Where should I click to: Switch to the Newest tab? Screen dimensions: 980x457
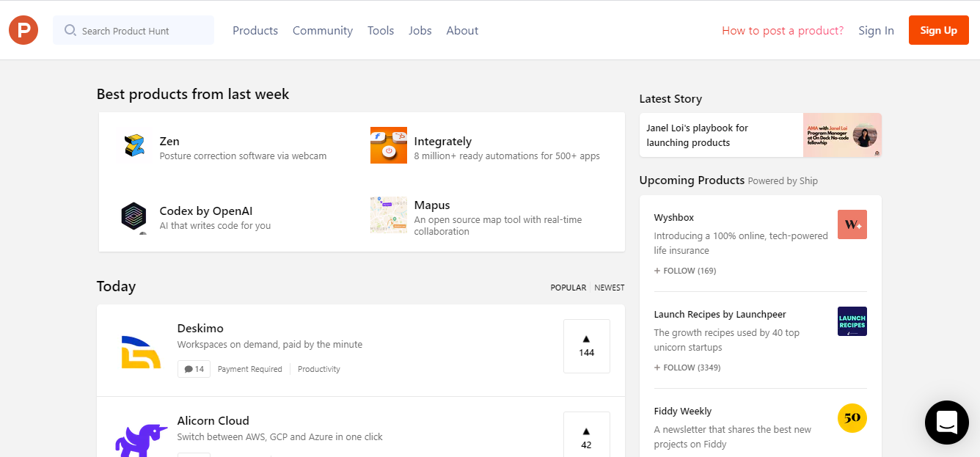(x=610, y=288)
